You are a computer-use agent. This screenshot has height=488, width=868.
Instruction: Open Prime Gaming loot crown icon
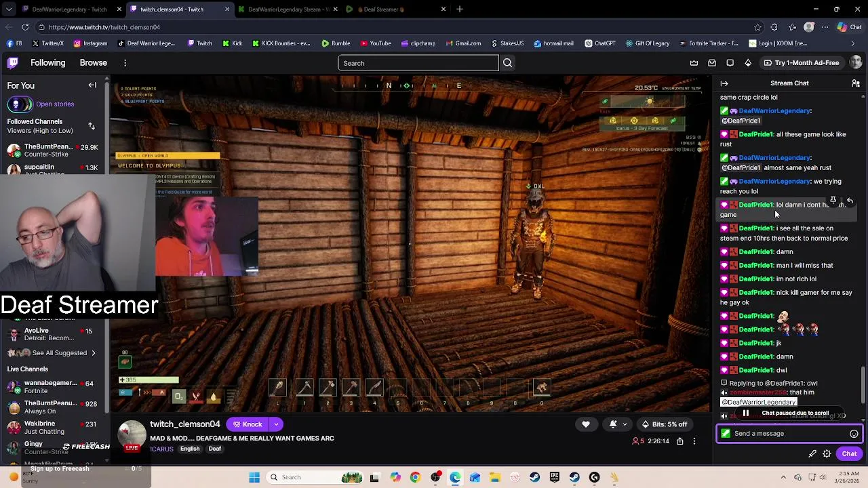[694, 63]
